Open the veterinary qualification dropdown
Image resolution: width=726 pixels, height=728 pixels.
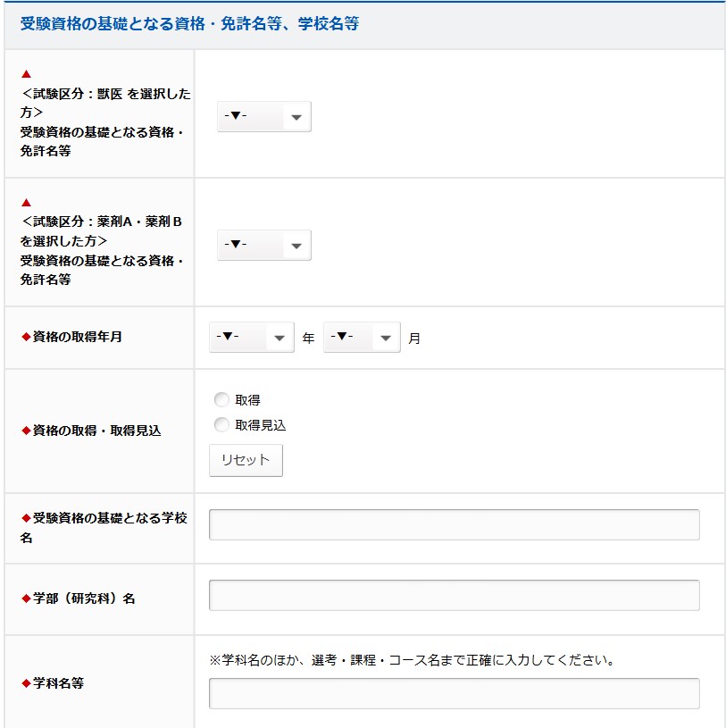(263, 117)
